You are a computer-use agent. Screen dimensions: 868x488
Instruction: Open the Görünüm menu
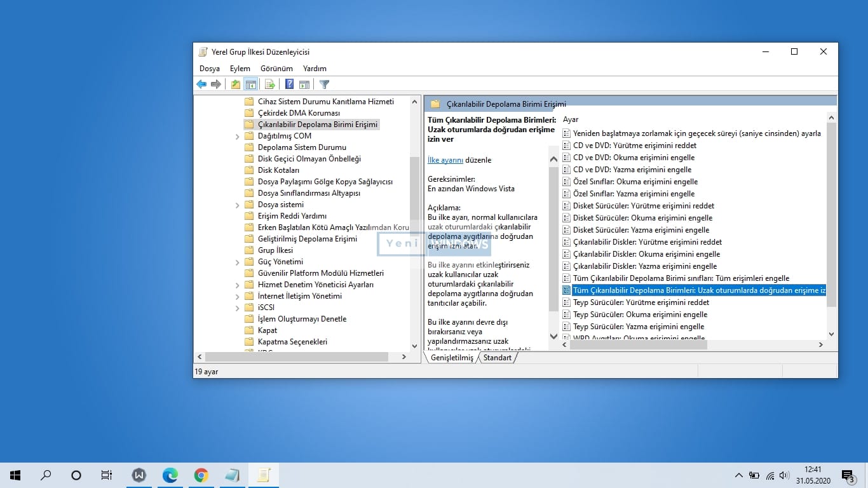[276, 69]
